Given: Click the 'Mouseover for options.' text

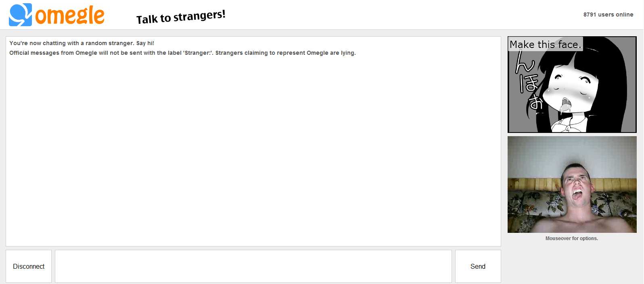Looking at the screenshot, I should [x=572, y=238].
